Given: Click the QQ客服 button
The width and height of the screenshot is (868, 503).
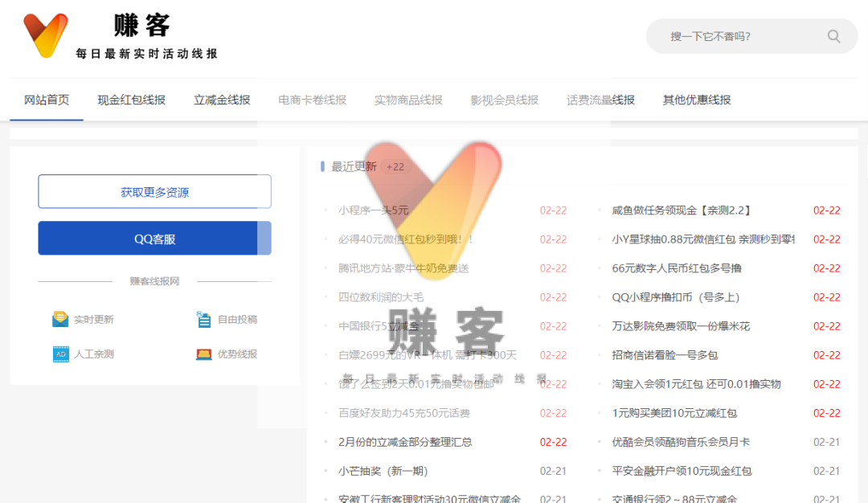Looking at the screenshot, I should (x=154, y=239).
